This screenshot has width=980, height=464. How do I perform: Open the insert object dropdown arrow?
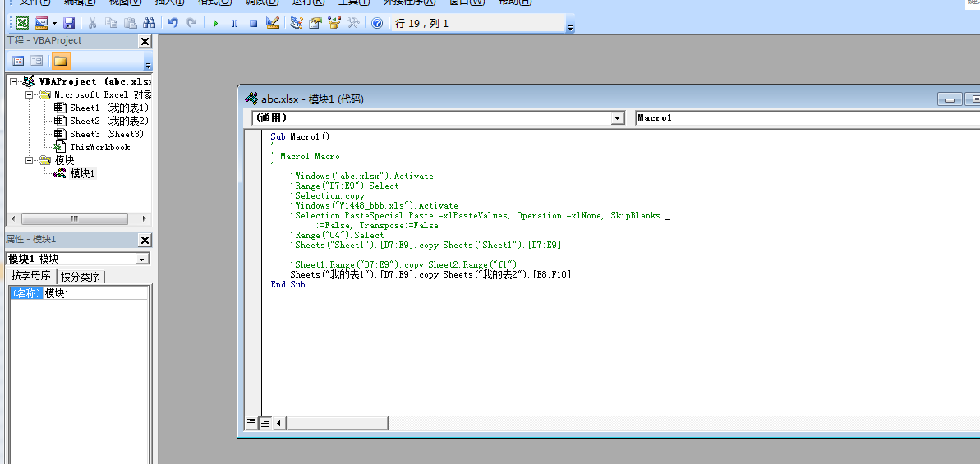pos(54,23)
